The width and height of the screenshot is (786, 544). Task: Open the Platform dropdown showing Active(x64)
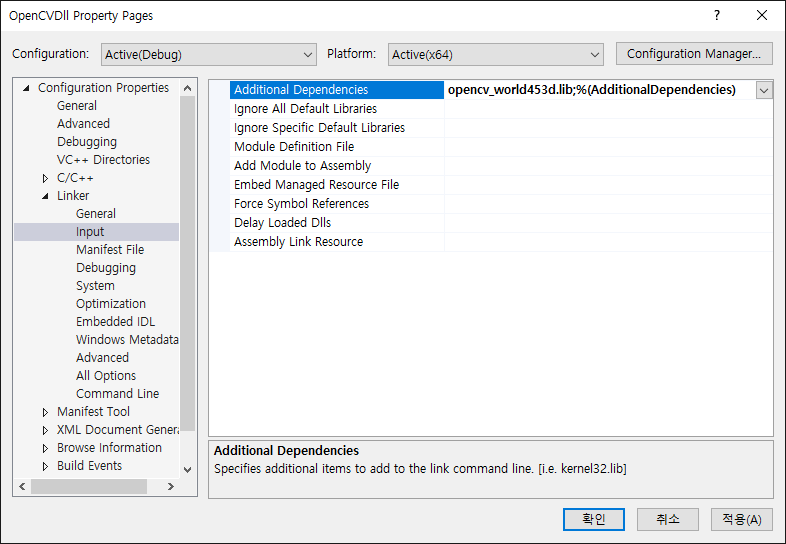[495, 54]
